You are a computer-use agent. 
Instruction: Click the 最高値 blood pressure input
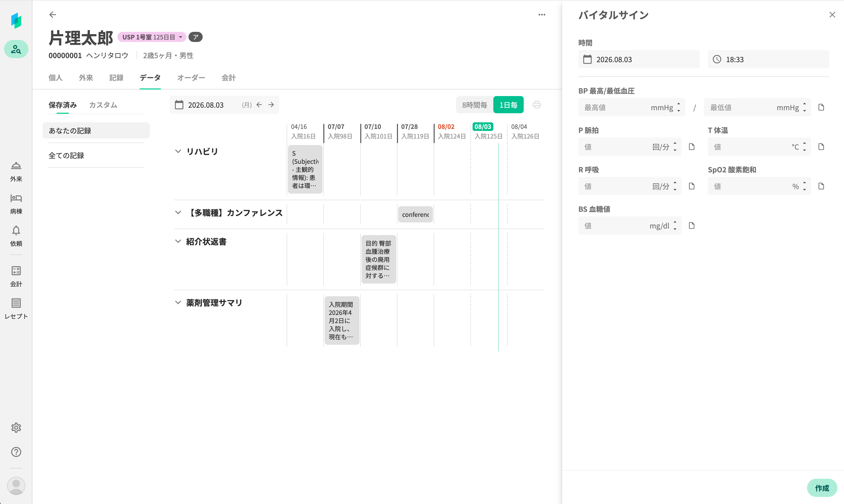631,107
